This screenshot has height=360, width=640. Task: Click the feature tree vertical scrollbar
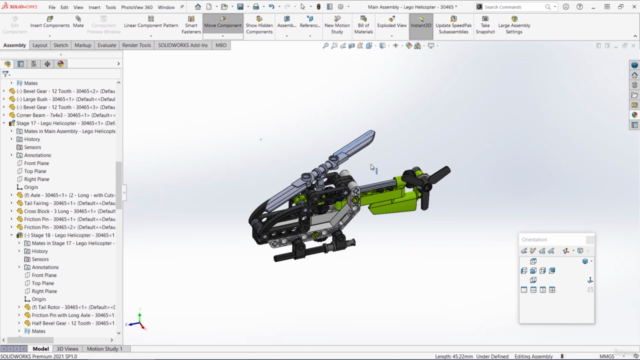tap(119, 186)
